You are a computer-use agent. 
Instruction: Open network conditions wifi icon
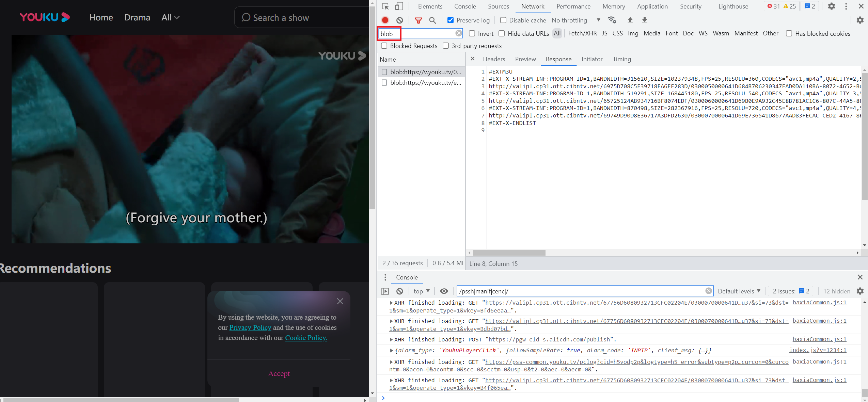[x=612, y=20]
